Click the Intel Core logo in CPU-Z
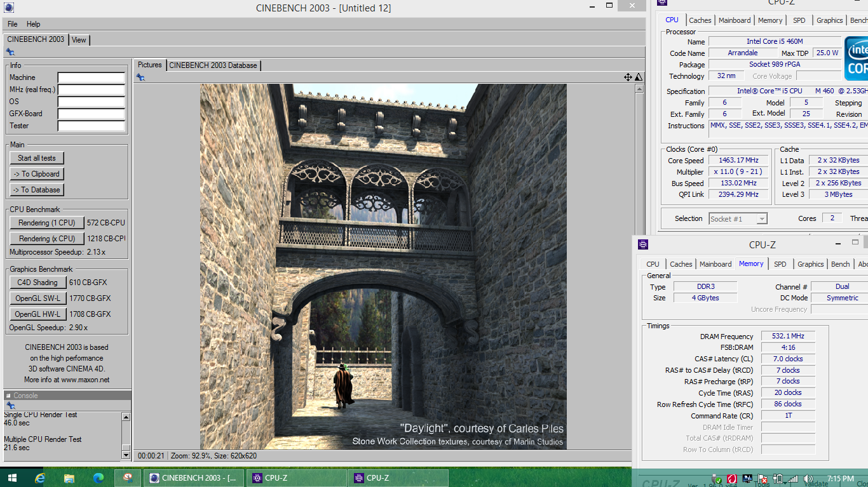This screenshot has width=868, height=487. click(x=856, y=58)
